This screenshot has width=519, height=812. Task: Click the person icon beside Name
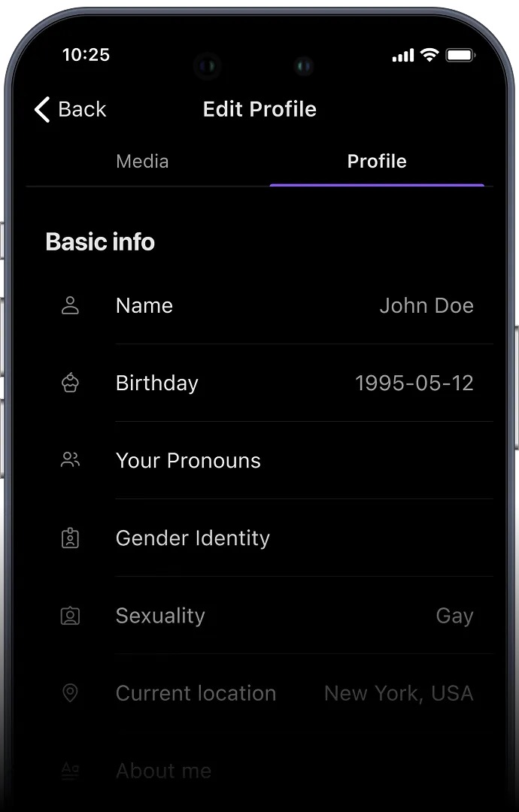70,306
